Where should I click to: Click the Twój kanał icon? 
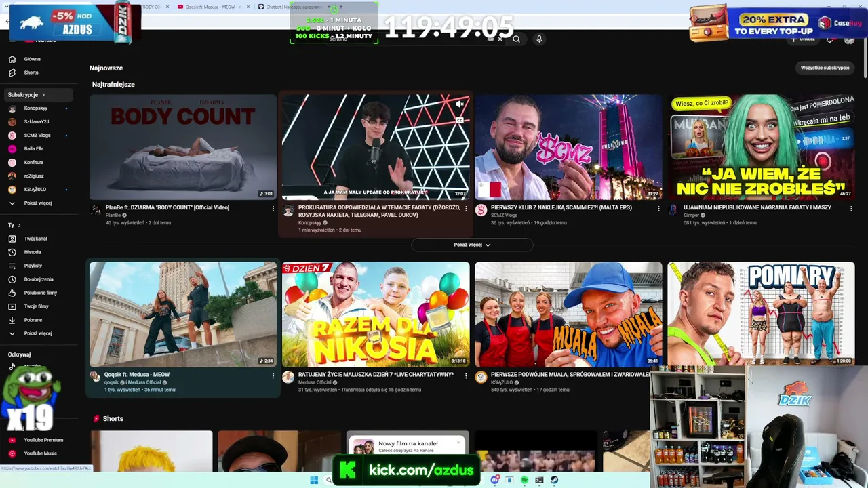click(x=12, y=239)
